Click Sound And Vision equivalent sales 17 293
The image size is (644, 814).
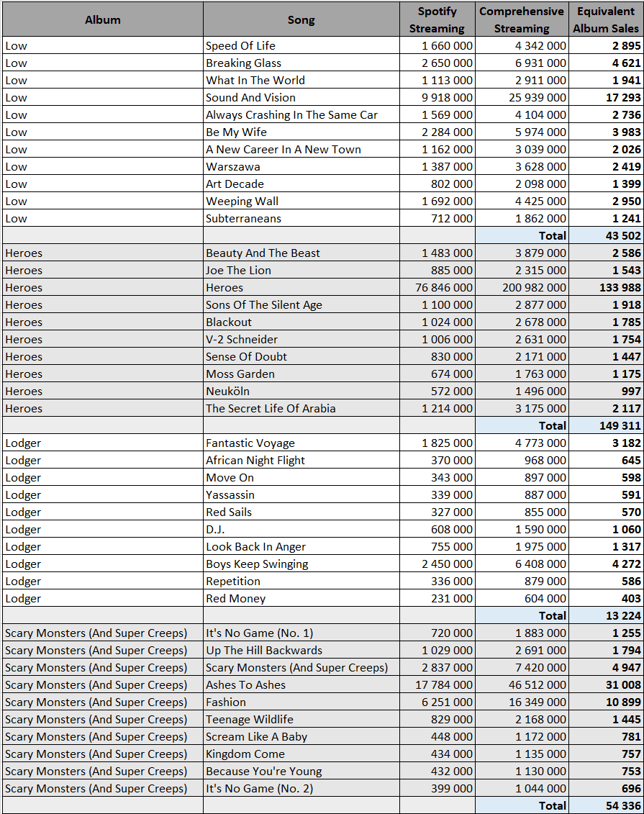coord(606,98)
